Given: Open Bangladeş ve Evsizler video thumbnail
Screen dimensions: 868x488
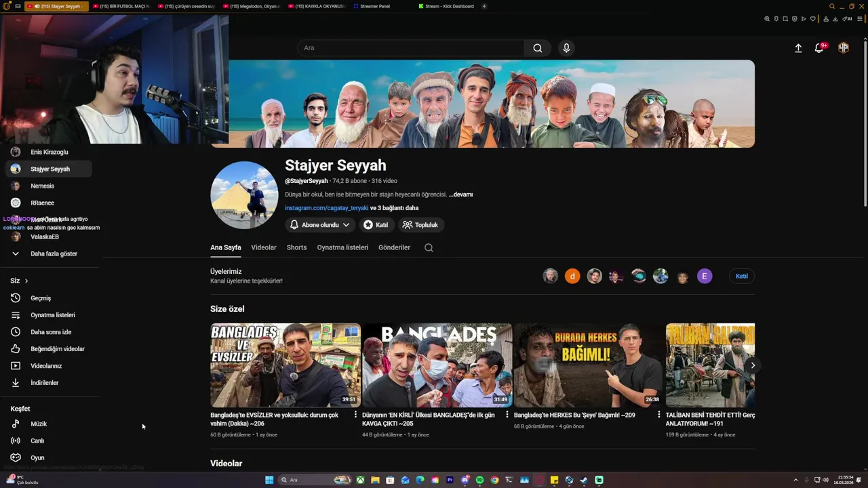Looking at the screenshot, I should point(285,365).
